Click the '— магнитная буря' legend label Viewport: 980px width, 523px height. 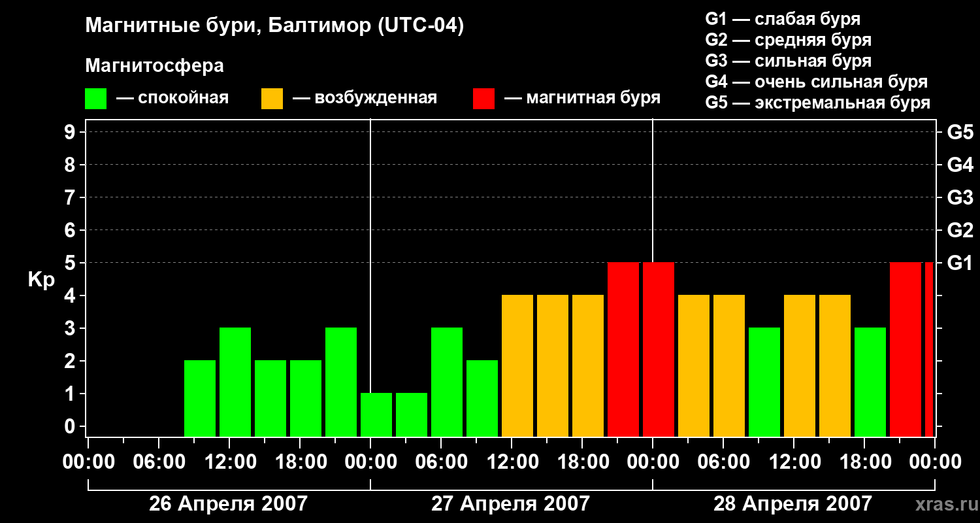click(583, 99)
